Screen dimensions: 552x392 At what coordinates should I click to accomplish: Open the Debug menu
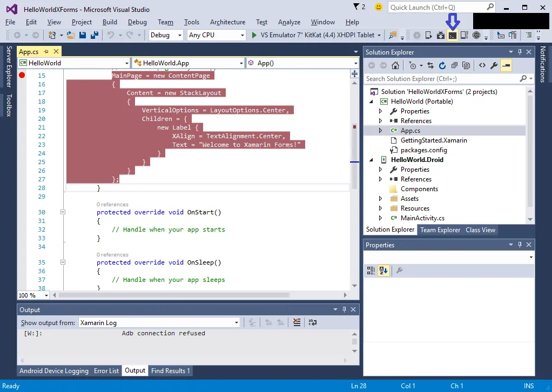(137, 22)
